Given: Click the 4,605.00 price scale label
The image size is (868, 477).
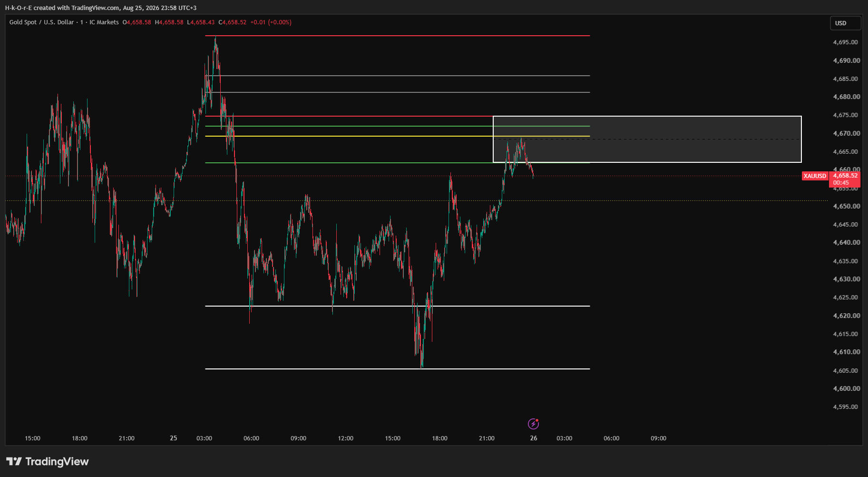Looking at the screenshot, I should 846,371.
